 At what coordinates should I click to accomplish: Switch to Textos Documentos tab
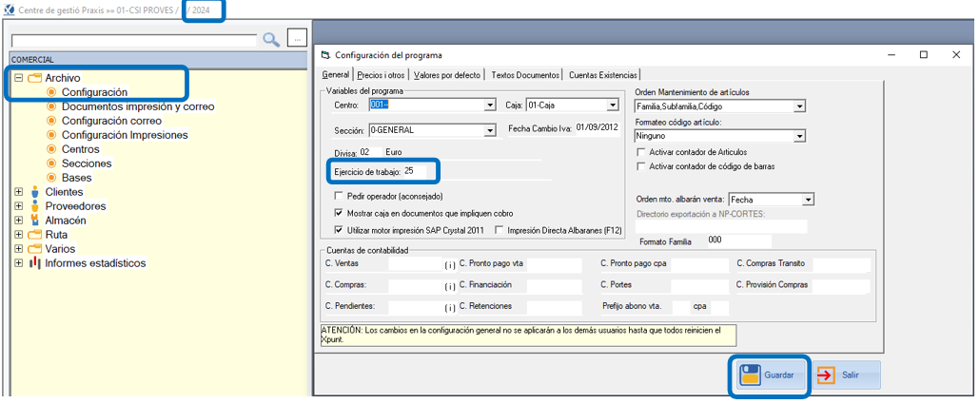[525, 75]
